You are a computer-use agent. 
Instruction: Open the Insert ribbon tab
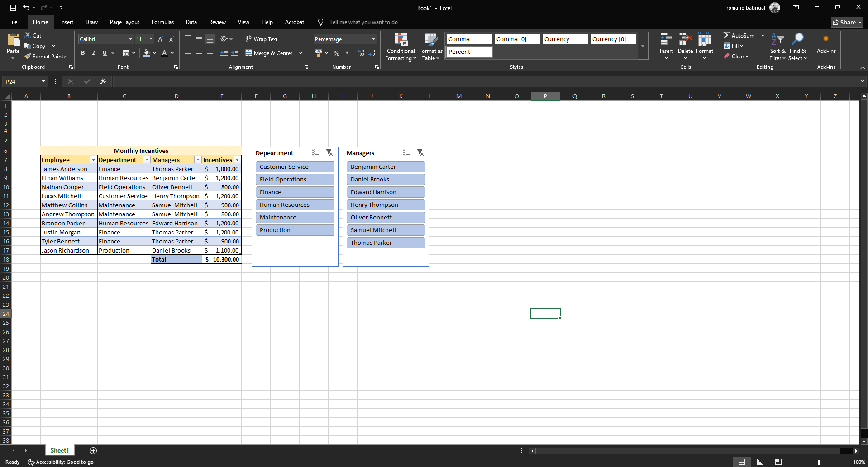[x=67, y=22]
